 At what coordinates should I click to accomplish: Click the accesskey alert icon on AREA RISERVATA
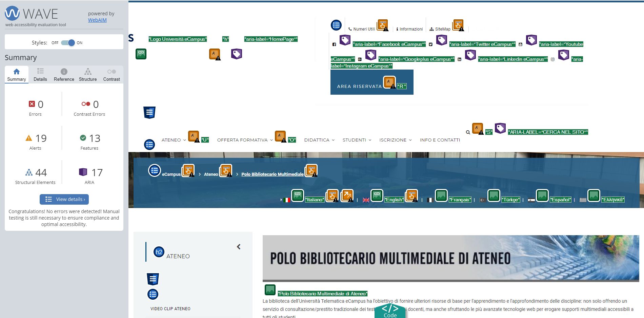point(389,82)
